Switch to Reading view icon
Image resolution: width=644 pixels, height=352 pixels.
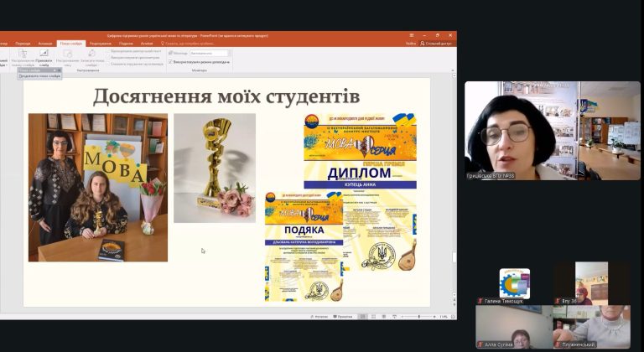(383, 317)
